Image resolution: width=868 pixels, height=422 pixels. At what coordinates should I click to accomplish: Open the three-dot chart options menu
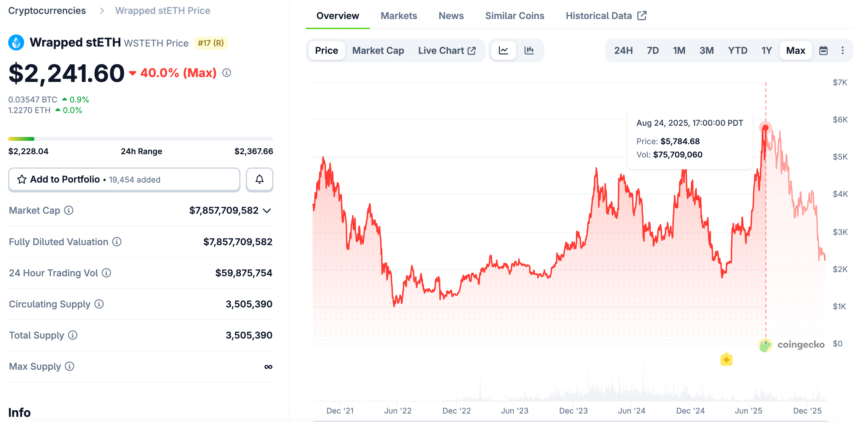[842, 50]
